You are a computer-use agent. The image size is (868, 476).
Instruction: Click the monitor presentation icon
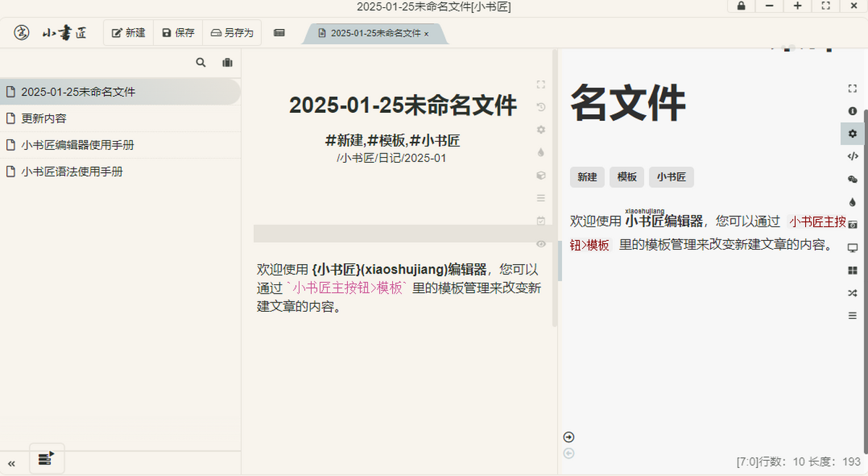click(x=852, y=247)
